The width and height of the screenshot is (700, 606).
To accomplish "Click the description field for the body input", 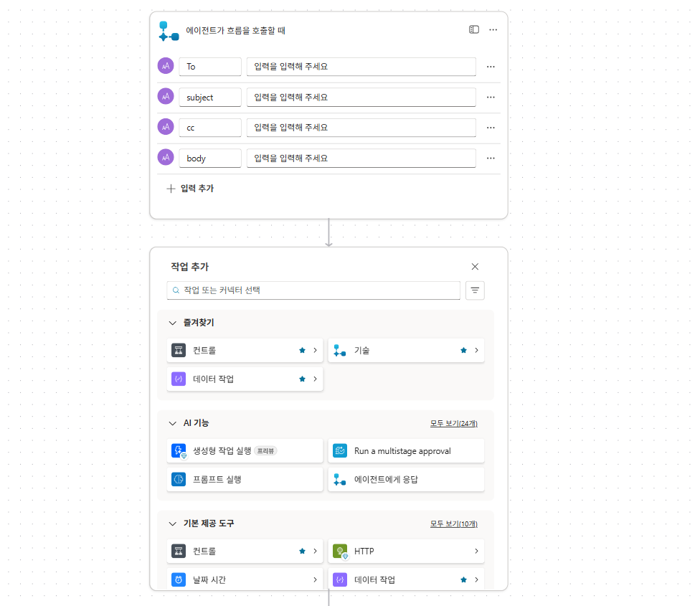I will tap(361, 158).
